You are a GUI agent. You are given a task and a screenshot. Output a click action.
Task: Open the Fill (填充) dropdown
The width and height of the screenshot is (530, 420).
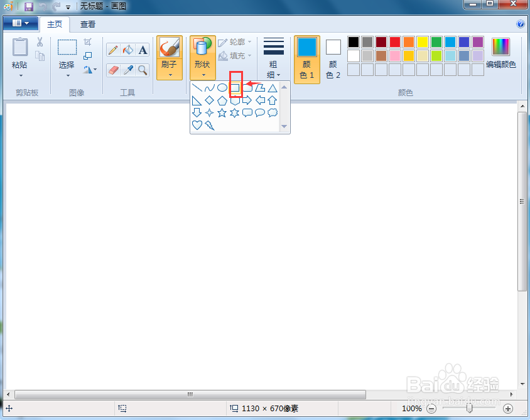[235, 56]
